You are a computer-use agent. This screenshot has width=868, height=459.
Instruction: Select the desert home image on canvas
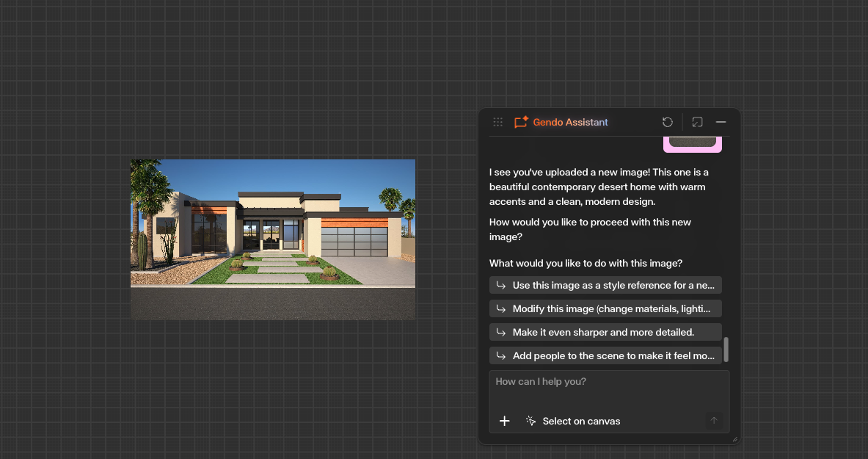[272, 239]
